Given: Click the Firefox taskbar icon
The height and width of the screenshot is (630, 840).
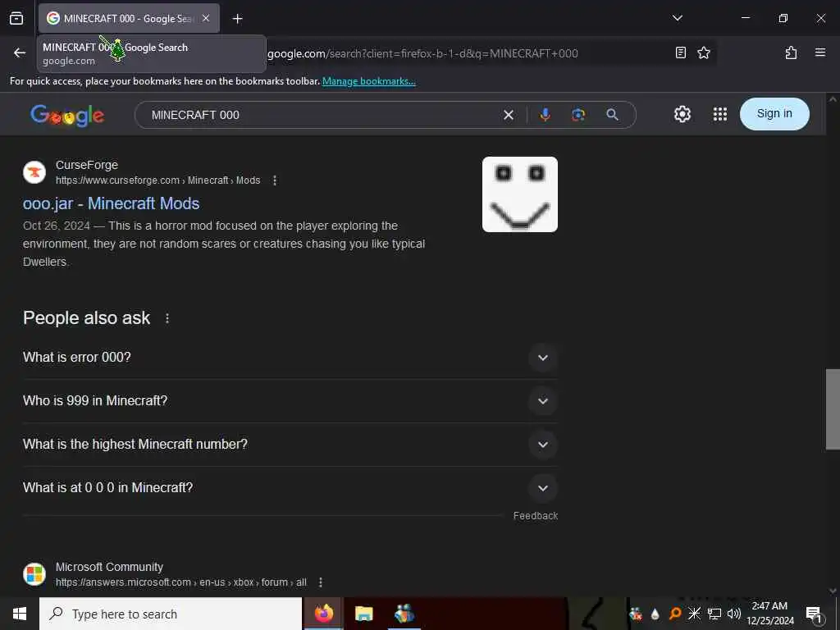Looking at the screenshot, I should [x=323, y=614].
